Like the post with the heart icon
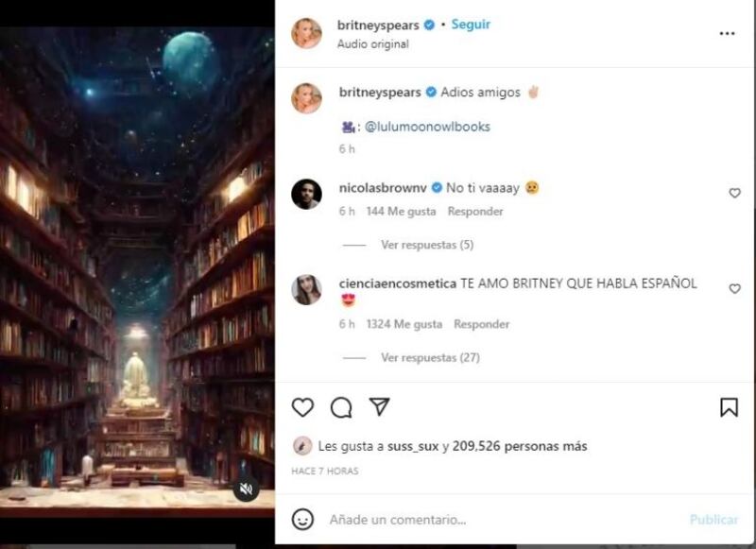The image size is (756, 549). (302, 408)
